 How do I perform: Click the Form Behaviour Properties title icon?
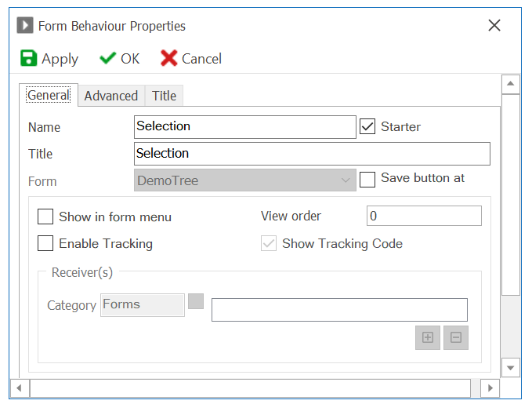[x=25, y=25]
